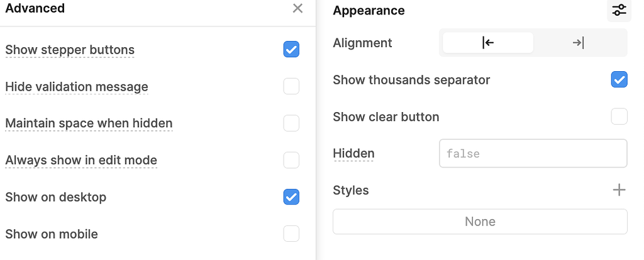Enable Hide validation message

tap(291, 86)
